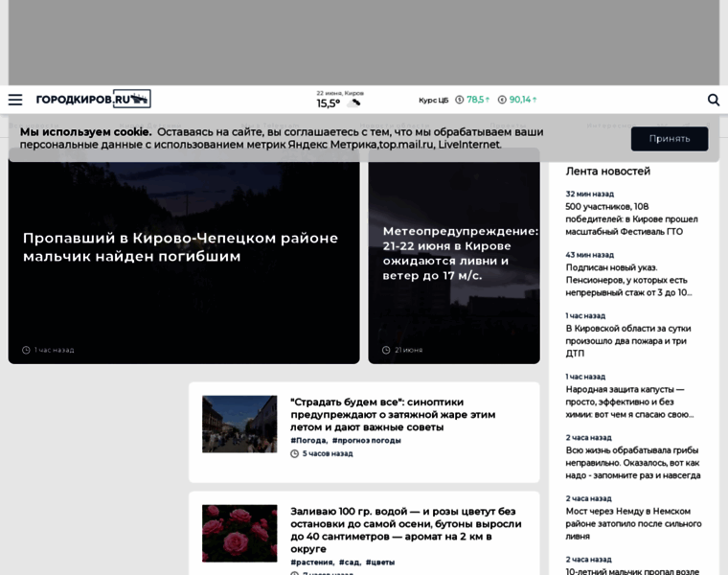
Task: Open the roses watering article
Action: [406, 530]
